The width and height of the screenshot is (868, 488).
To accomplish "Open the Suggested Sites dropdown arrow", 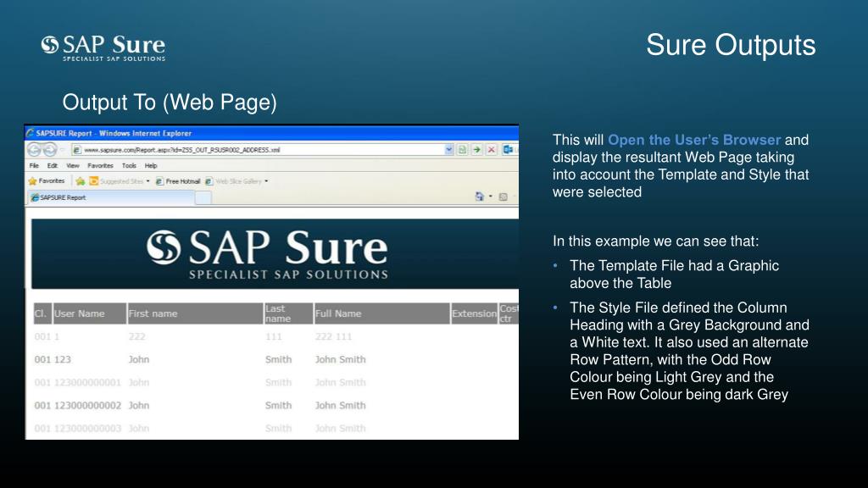I will [147, 181].
